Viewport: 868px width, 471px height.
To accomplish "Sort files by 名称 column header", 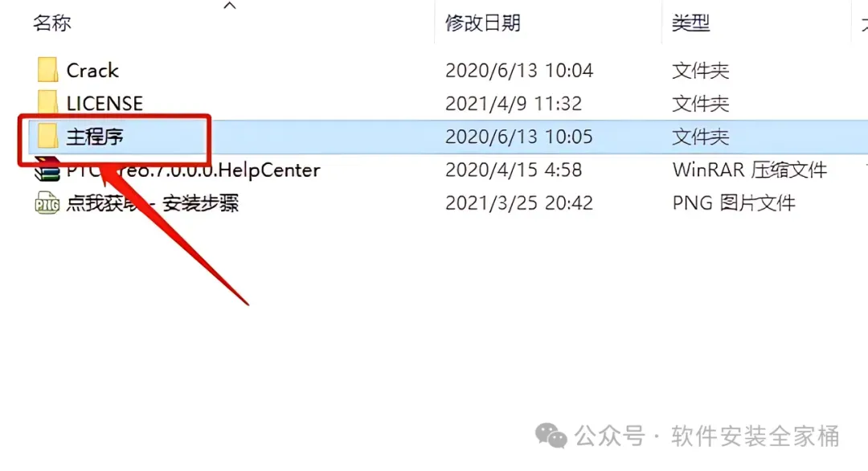I will 52,23.
